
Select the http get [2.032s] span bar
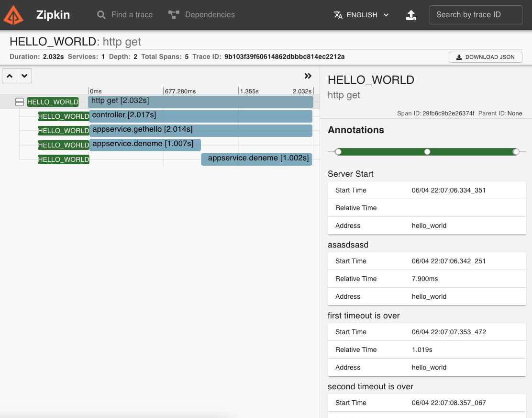(200, 102)
